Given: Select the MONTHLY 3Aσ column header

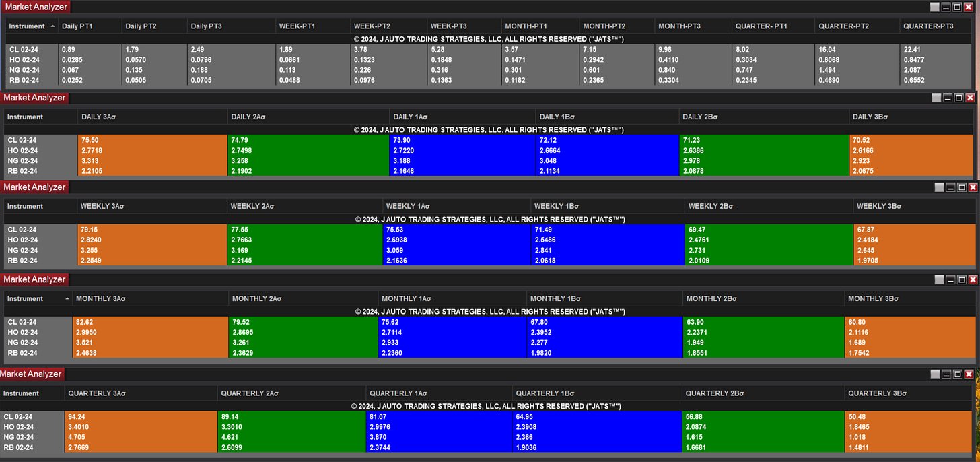Looking at the screenshot, I should click(151, 298).
